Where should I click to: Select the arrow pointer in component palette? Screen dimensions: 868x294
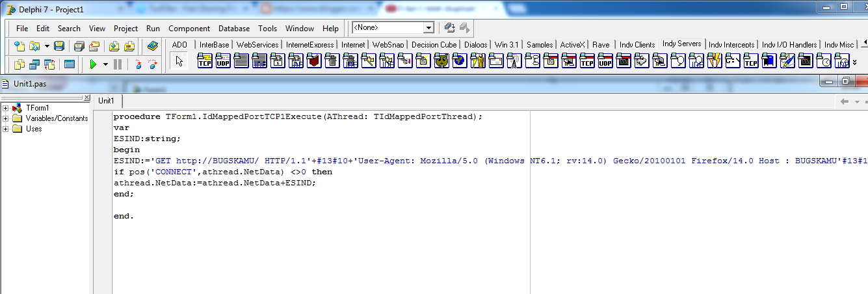pos(180,62)
